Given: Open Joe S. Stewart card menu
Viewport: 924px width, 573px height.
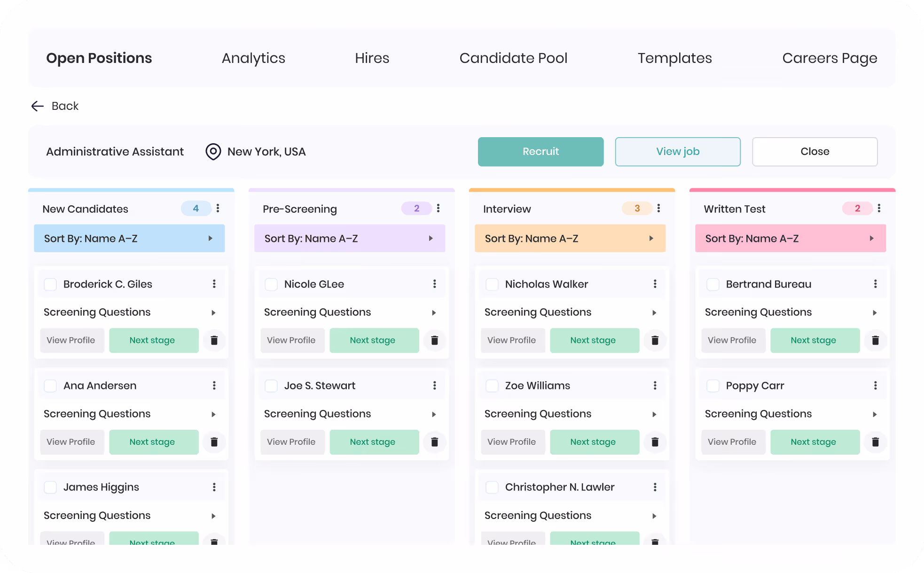Looking at the screenshot, I should pyautogui.click(x=435, y=386).
